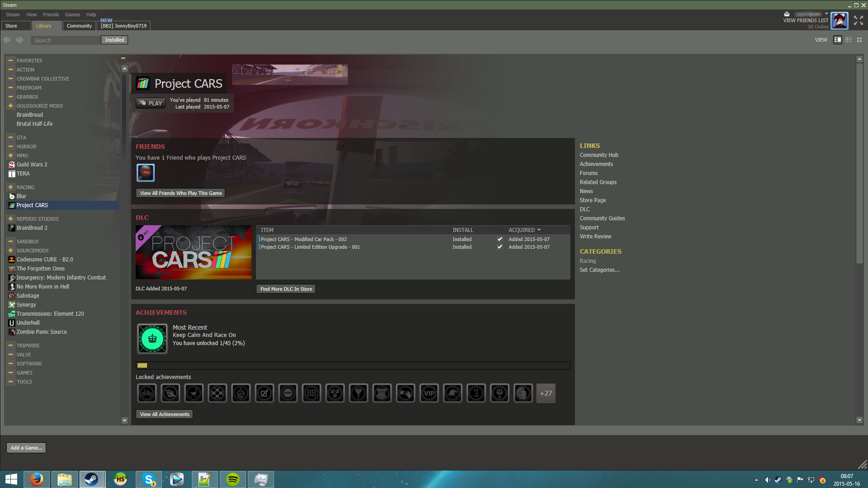This screenshot has width=868, height=488.
Task: Open the Store Page link
Action: pos(593,200)
